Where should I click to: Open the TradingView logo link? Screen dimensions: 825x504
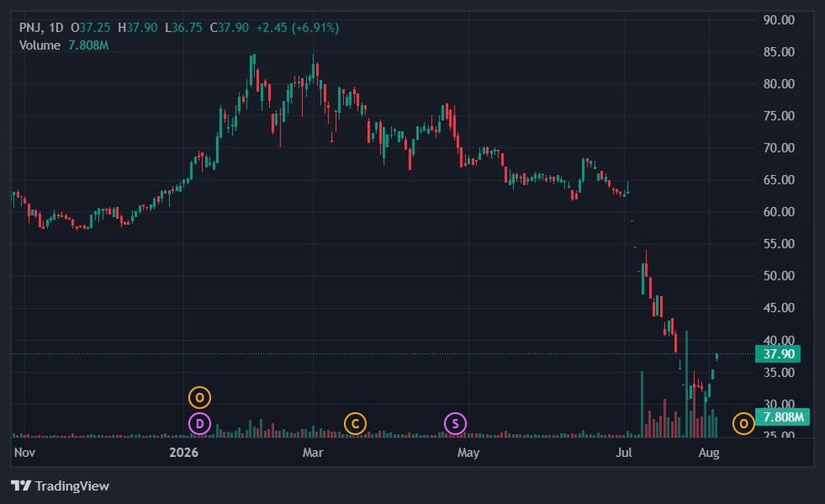coord(60,486)
